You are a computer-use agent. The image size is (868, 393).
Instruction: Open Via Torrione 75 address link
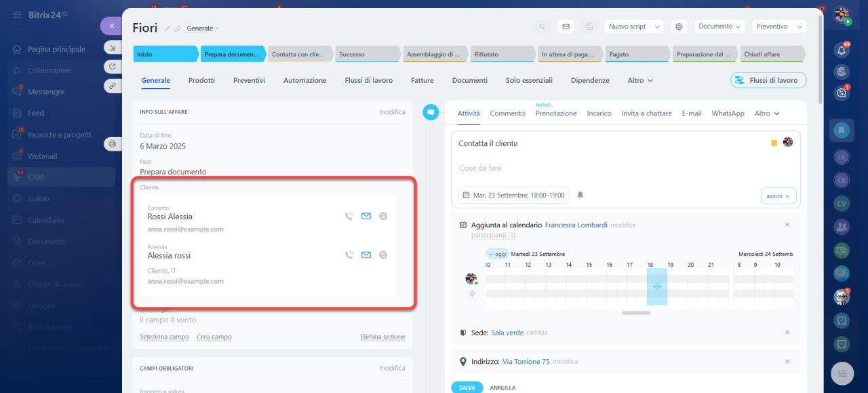[526, 362]
